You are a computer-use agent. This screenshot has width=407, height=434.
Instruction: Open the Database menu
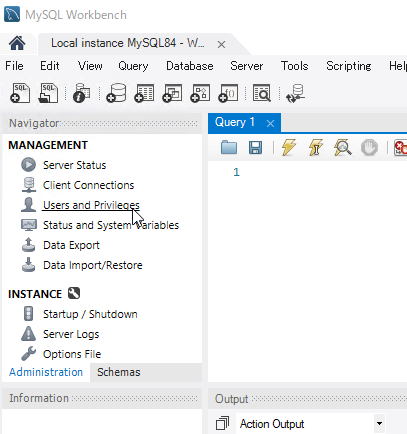click(190, 66)
